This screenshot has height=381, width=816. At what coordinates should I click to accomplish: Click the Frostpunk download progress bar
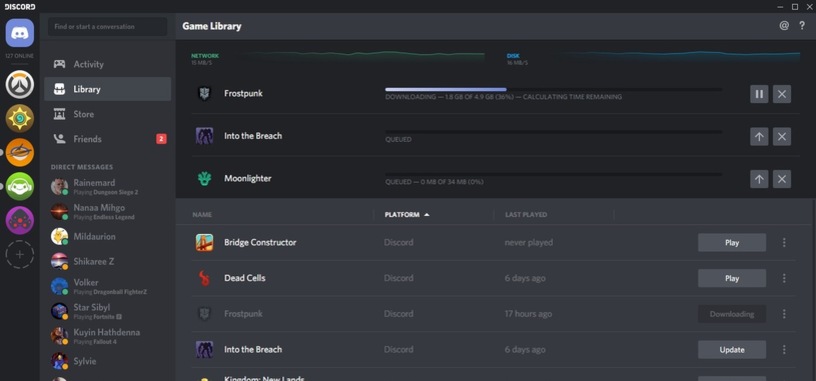(x=553, y=90)
